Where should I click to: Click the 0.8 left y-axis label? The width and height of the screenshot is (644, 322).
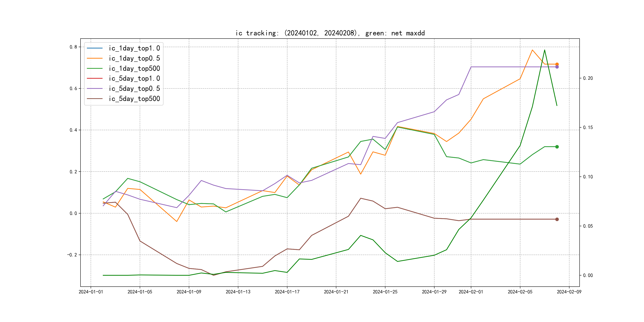click(73, 47)
